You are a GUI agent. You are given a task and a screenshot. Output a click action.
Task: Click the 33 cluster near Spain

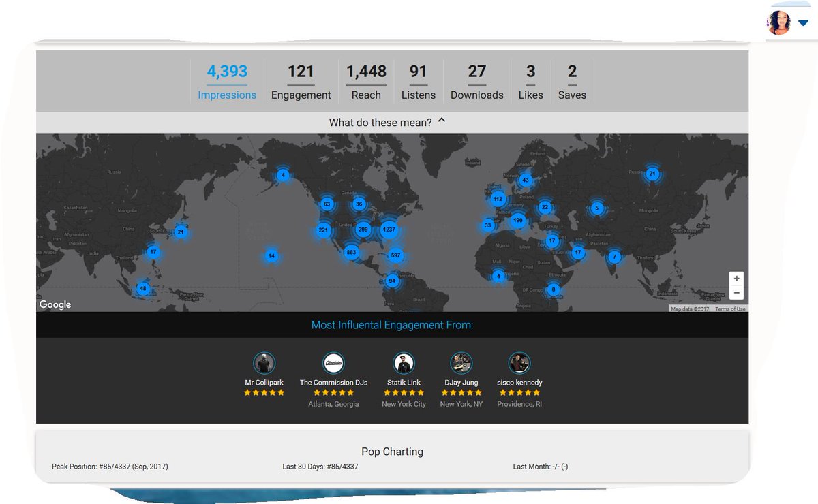pos(488,225)
